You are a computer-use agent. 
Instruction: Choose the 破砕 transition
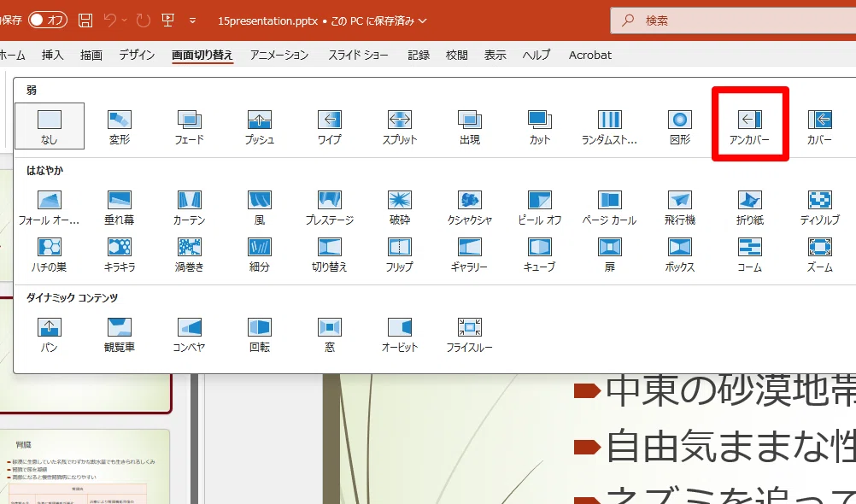(x=400, y=208)
